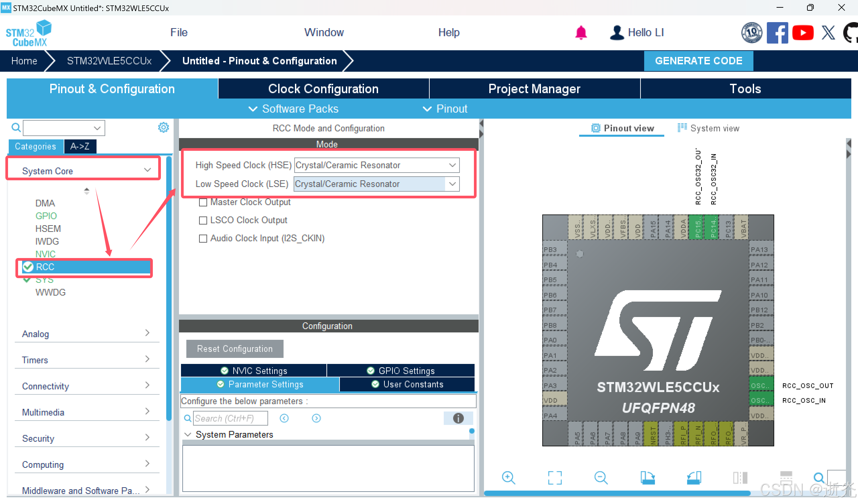Open the user account icon
This screenshot has width=858, height=504.
click(617, 33)
